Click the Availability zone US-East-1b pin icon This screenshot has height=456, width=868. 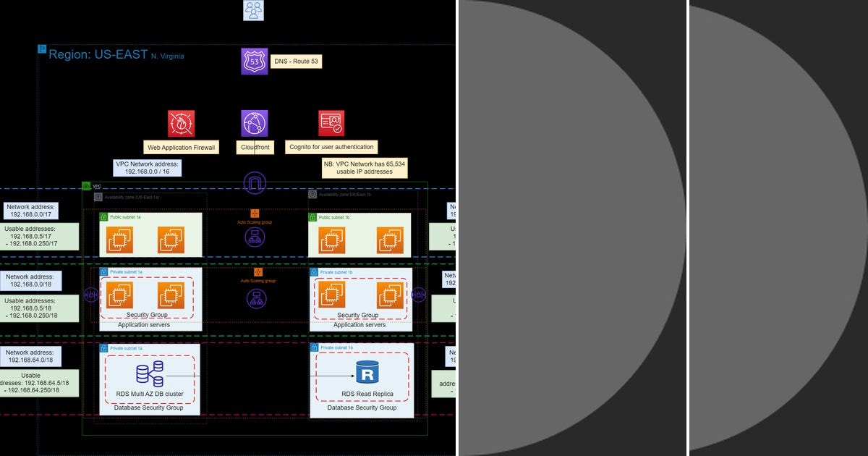(312, 195)
